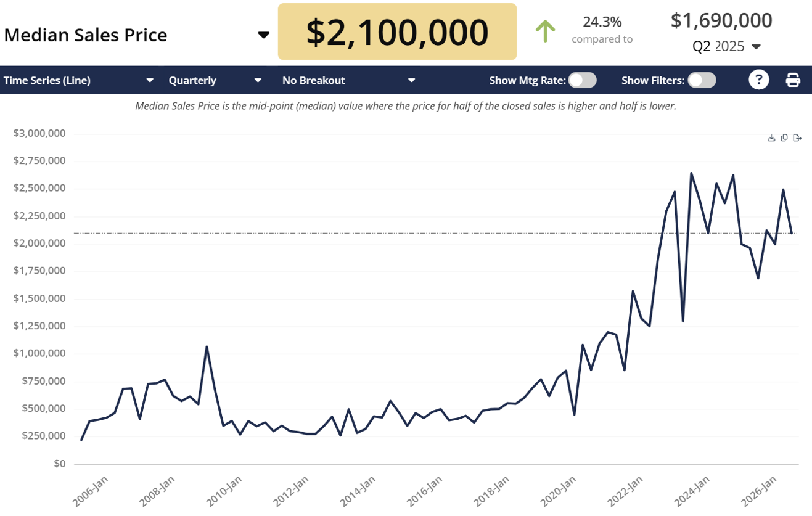
Task: Click the "compared to" label
Action: click(x=602, y=39)
